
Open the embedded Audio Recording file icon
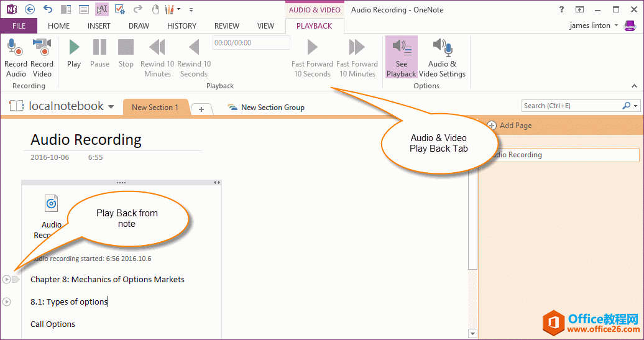[51, 203]
